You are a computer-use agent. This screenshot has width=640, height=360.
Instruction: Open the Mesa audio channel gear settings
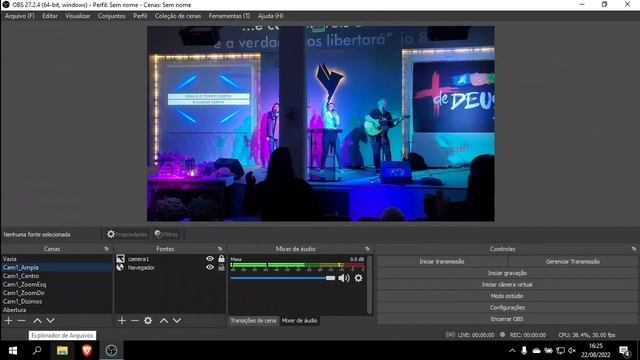tap(358, 278)
